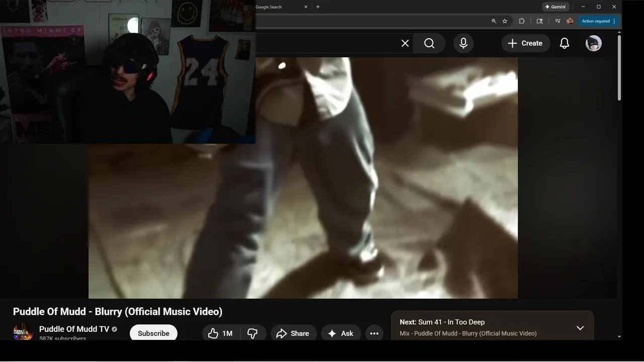
Task: Open Puddle Of Mudd TV channel name
Action: 74,329
